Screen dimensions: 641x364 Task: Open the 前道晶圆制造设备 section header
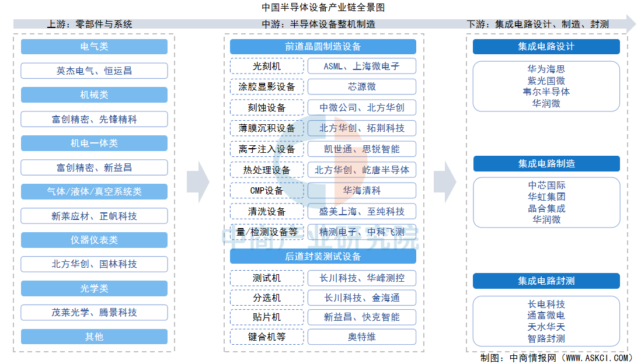(323, 47)
